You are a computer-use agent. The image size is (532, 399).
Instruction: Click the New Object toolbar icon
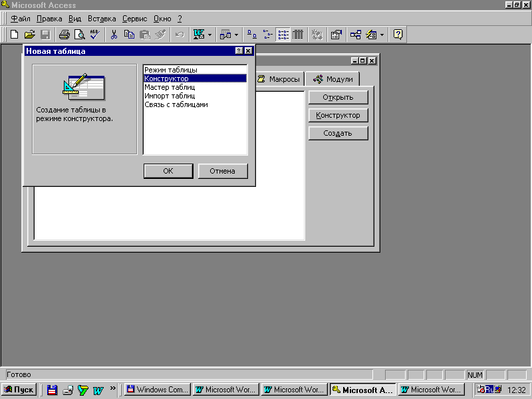[371, 35]
